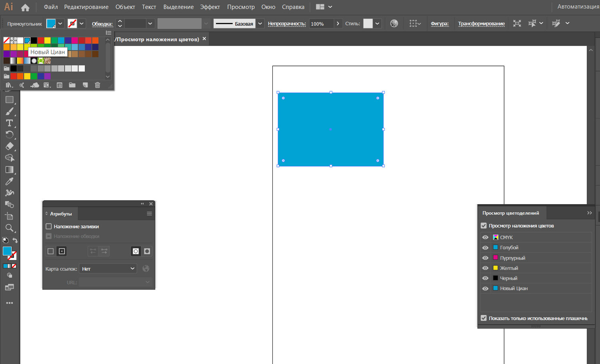This screenshot has width=600, height=364.
Task: Uncheck Просмотр наложения цветов checkbox
Action: point(484,226)
